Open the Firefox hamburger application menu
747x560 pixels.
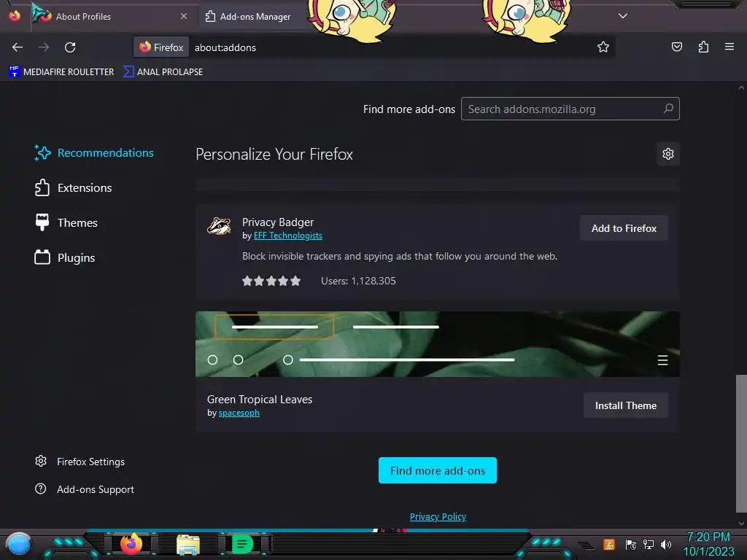pyautogui.click(x=729, y=47)
